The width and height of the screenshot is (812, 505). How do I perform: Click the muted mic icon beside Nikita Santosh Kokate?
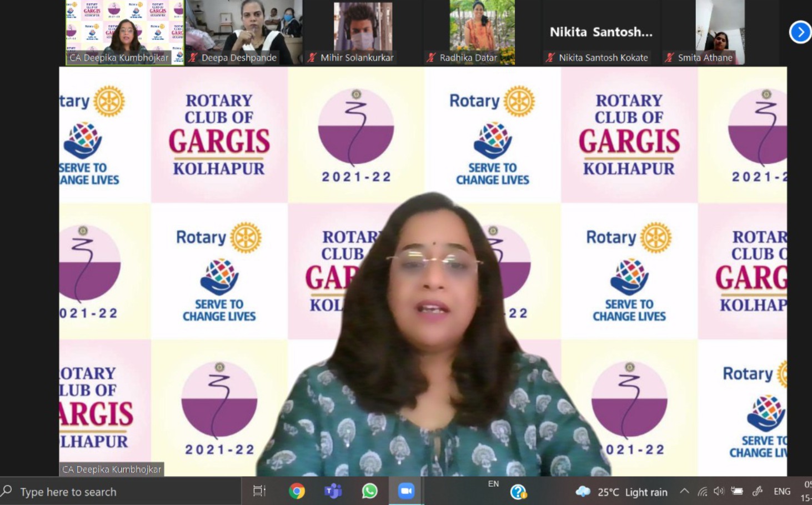click(x=551, y=57)
